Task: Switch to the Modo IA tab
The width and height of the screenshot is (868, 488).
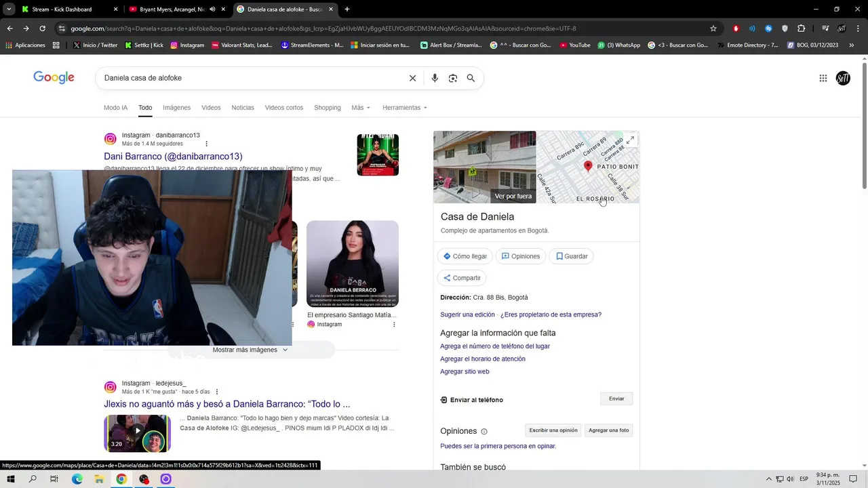Action: coord(115,108)
